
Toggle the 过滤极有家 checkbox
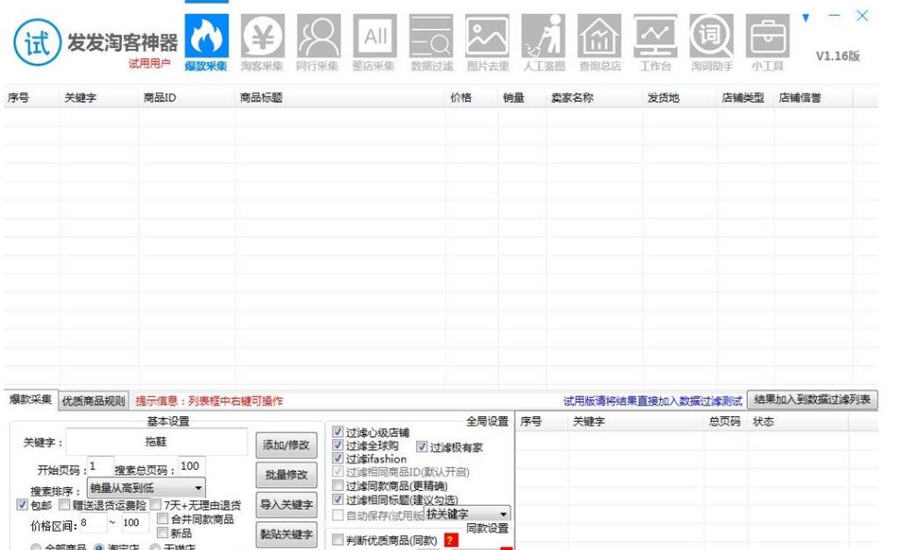point(422,447)
